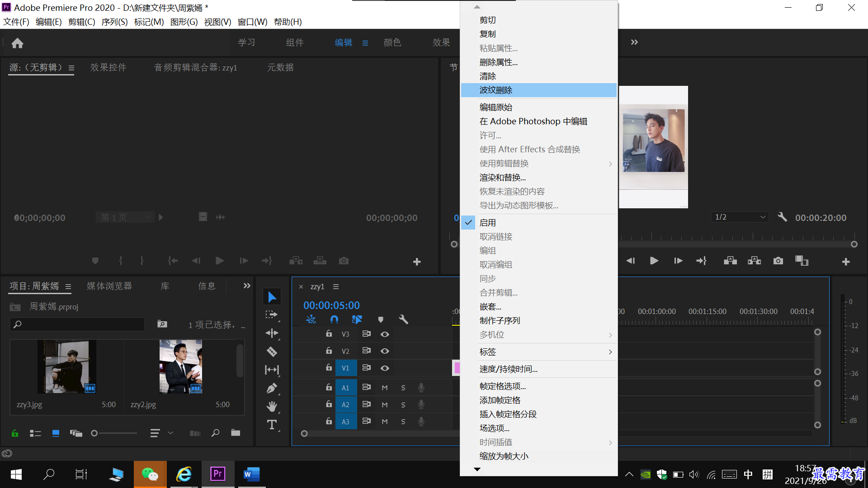Viewport: 868px width, 488px height.
Task: Open the 文件(F) menu
Action: (x=16, y=22)
